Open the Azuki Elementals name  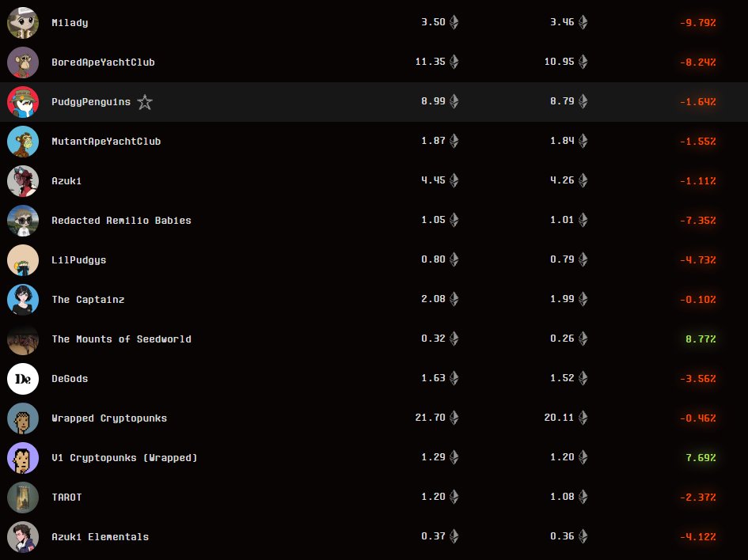[101, 536]
